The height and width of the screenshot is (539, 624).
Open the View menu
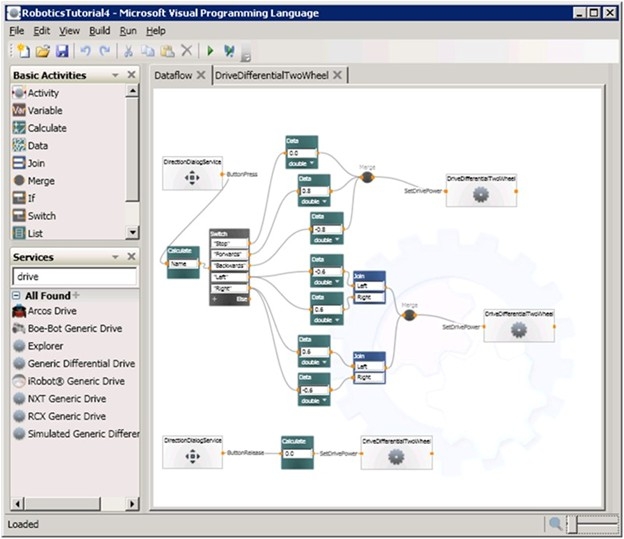click(x=69, y=31)
